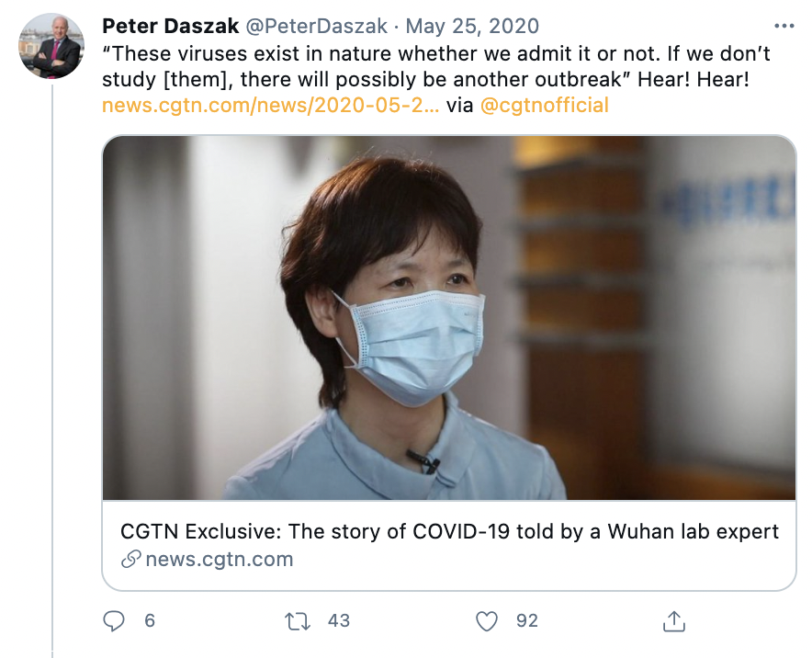Image resolution: width=812 pixels, height=658 pixels.
Task: Click the vertical thread line below avatar
Action: pyautogui.click(x=52, y=368)
